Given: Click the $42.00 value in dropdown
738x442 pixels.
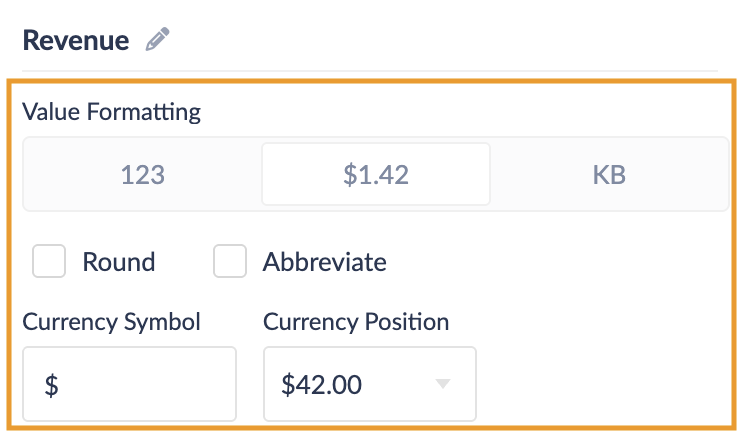Looking at the screenshot, I should pyautogui.click(x=320, y=384).
